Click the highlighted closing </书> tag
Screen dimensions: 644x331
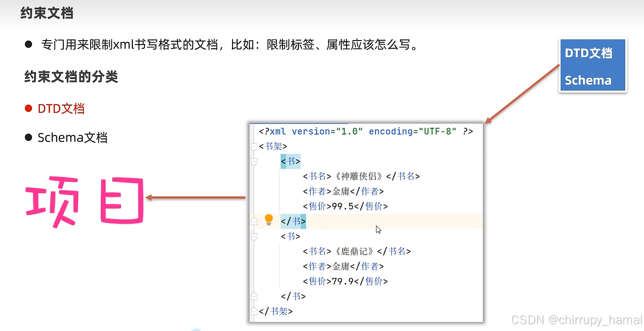tap(293, 221)
